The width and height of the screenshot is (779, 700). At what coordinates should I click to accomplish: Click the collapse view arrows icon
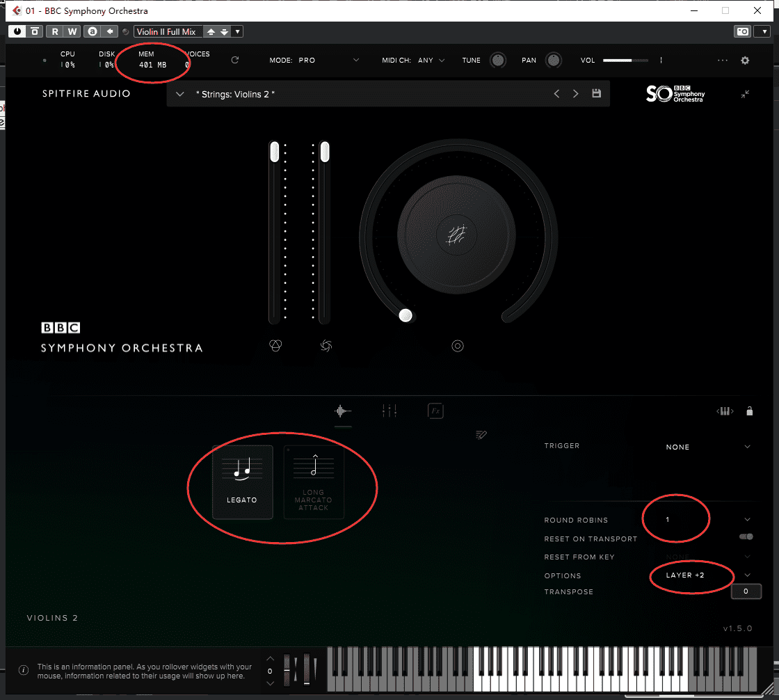(745, 94)
